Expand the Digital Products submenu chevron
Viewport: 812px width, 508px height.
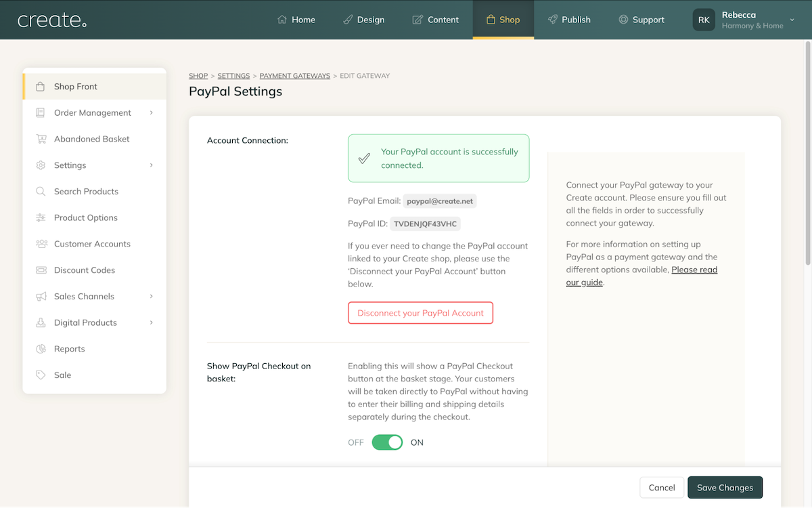152,322
